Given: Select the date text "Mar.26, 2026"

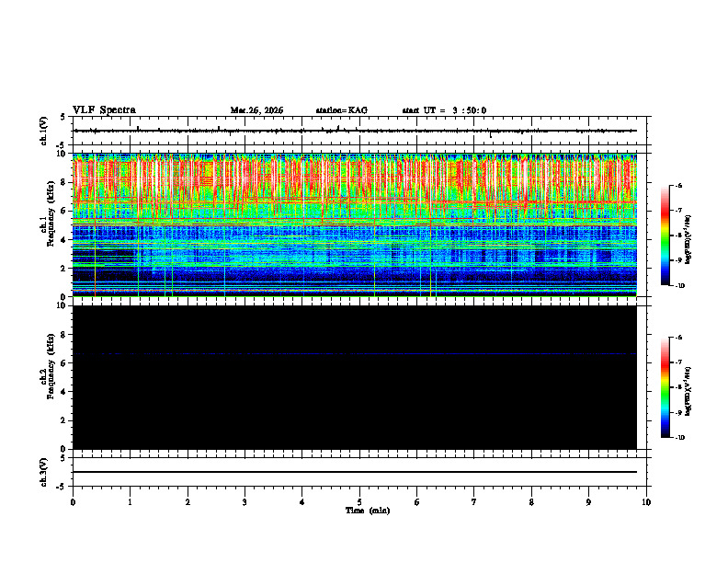Looking at the screenshot, I should pos(256,110).
